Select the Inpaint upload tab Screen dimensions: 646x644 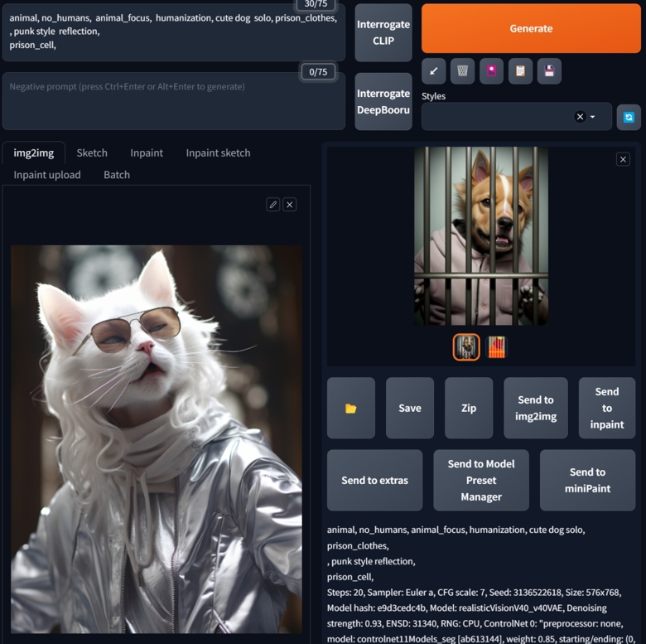click(x=47, y=175)
